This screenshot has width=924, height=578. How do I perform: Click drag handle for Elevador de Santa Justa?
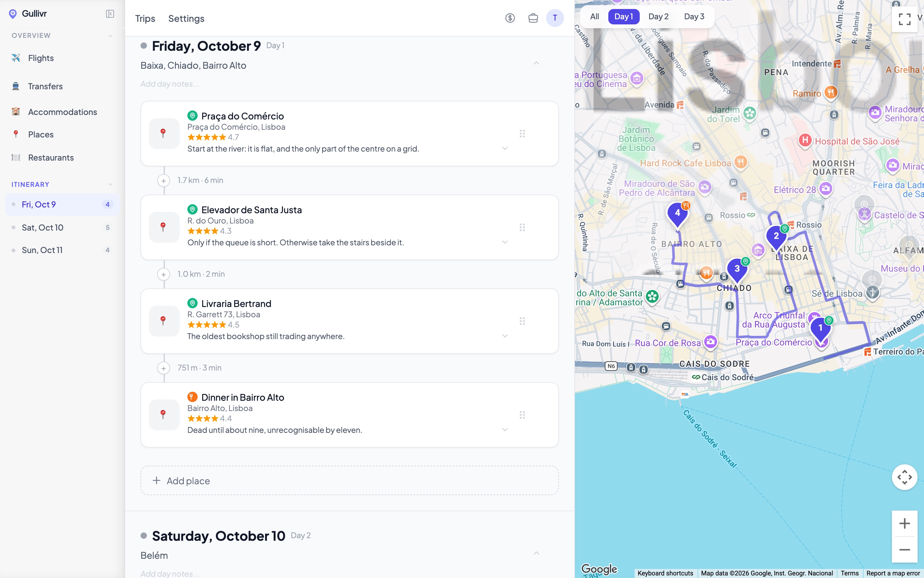click(522, 227)
